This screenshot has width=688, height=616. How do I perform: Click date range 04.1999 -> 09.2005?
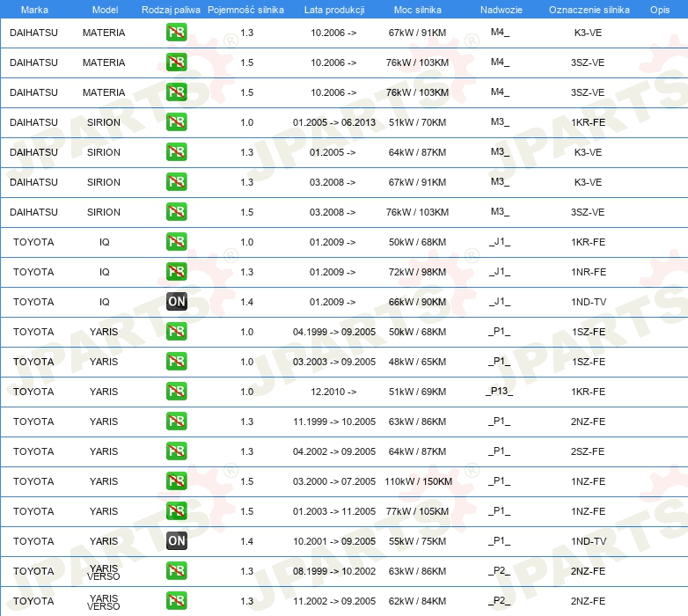[x=334, y=332]
